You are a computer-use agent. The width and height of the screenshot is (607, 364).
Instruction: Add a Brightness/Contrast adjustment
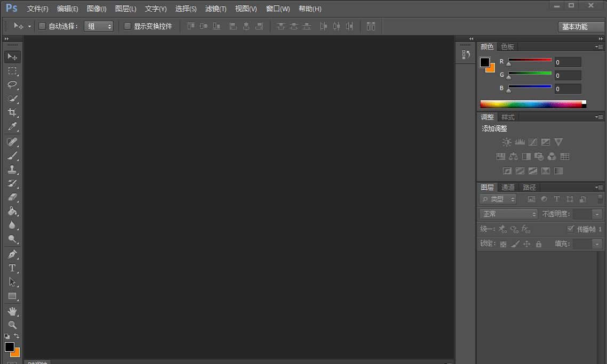pyautogui.click(x=506, y=142)
